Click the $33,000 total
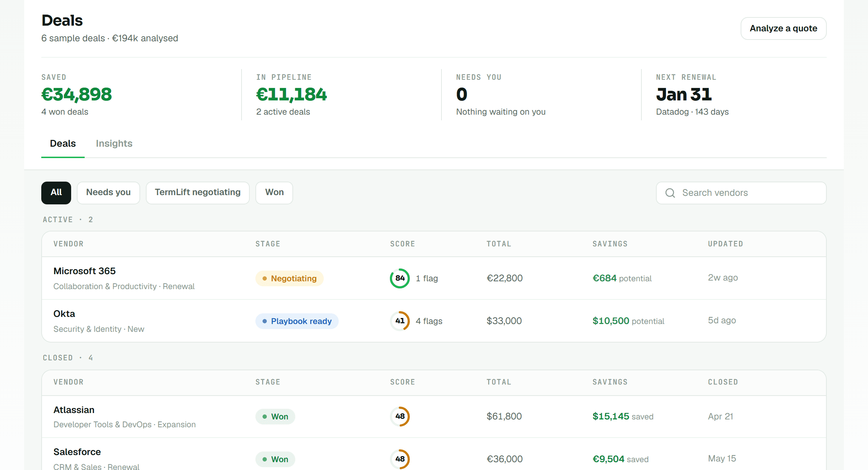 coord(504,321)
